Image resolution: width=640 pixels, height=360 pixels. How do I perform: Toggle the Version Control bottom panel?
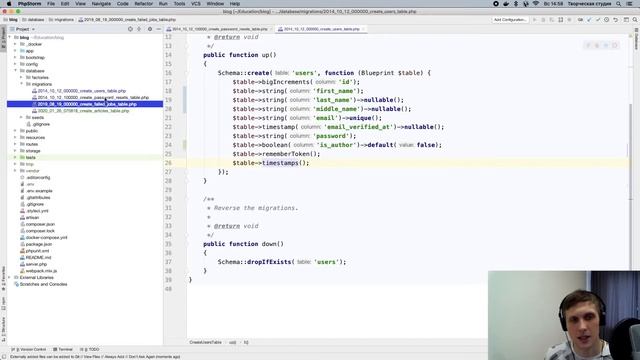point(29,349)
